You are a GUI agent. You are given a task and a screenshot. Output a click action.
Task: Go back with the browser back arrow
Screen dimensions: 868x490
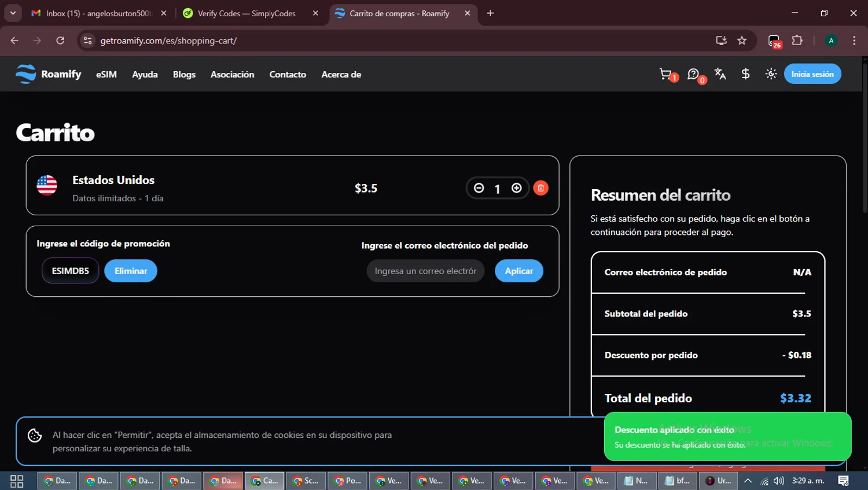pyautogui.click(x=14, y=40)
